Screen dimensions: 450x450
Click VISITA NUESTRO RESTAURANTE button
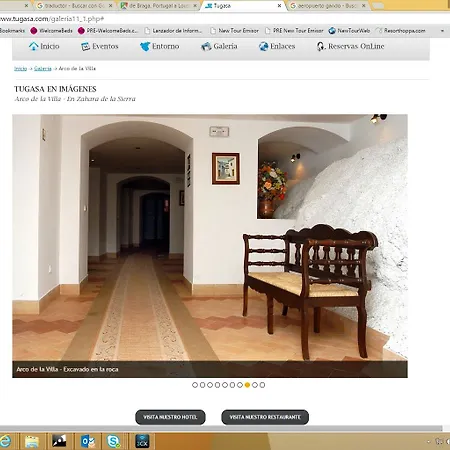tap(265, 417)
